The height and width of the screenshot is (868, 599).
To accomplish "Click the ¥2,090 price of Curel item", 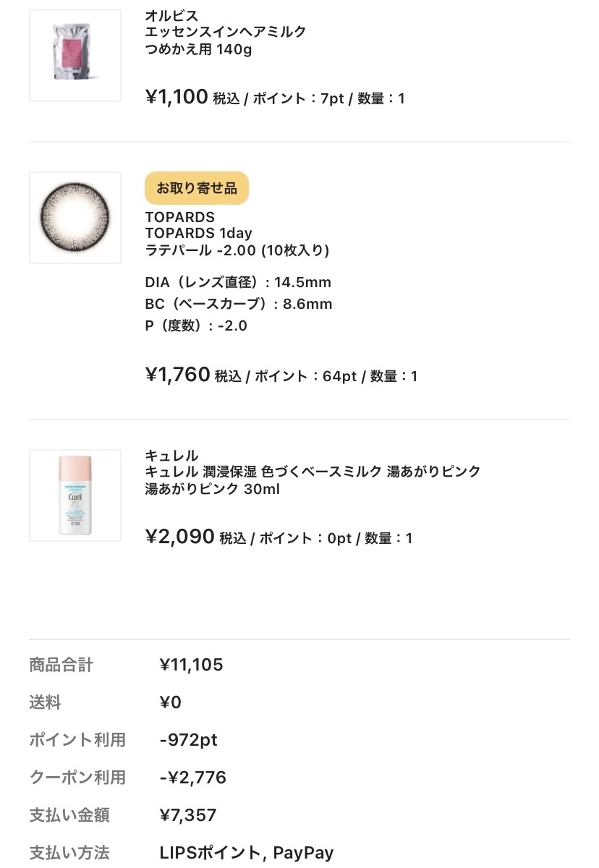I will (x=180, y=537).
